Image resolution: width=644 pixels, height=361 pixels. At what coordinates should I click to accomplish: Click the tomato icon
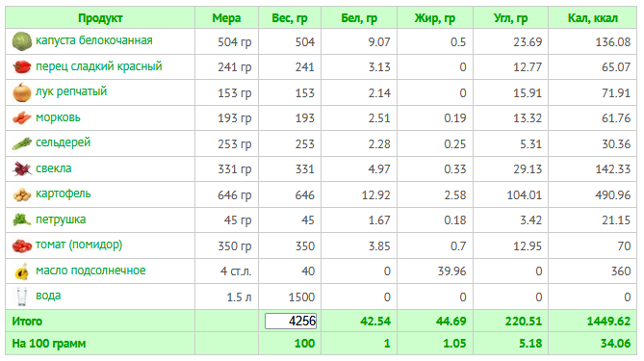point(22,245)
